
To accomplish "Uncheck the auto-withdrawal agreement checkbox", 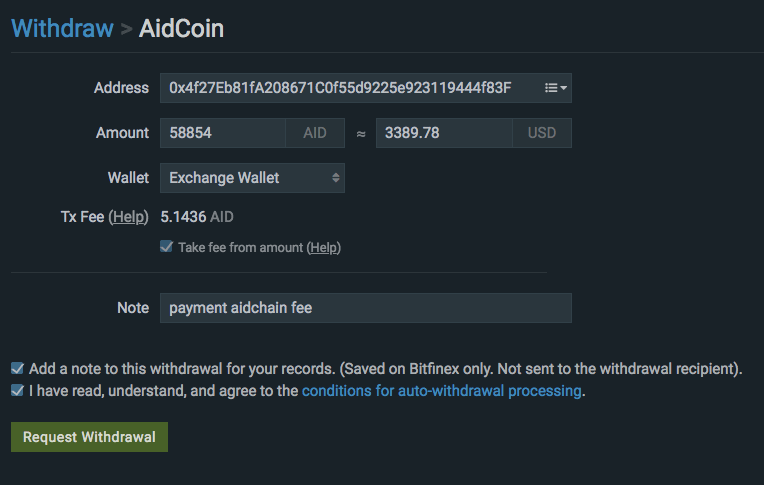I will tap(17, 391).
